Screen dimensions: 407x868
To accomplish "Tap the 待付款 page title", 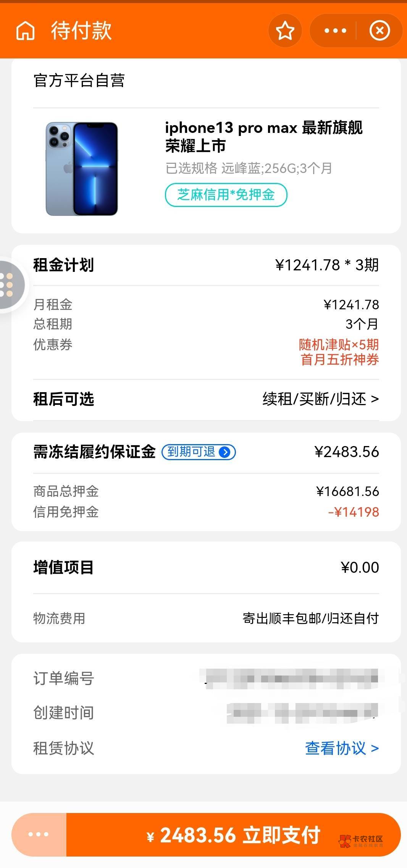I will pos(81,31).
